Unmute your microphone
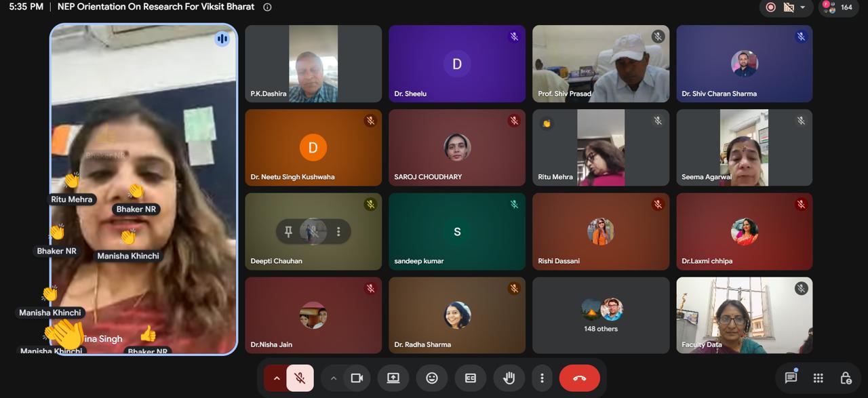The image size is (868, 398). click(300, 378)
